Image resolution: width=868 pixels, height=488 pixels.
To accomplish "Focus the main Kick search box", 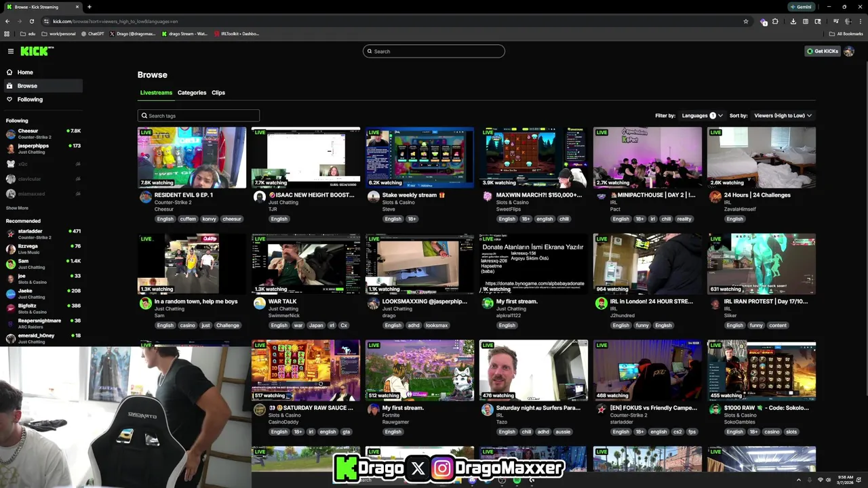I will pyautogui.click(x=434, y=51).
